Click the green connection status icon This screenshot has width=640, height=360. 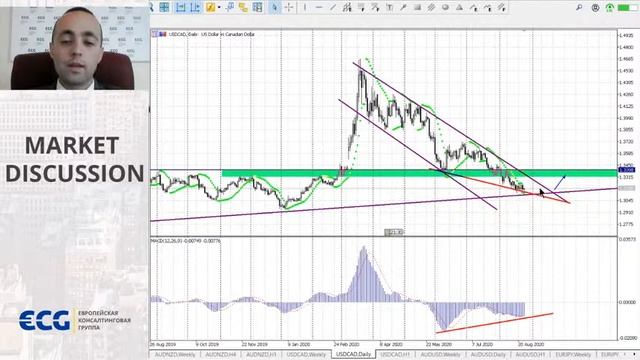point(610,7)
